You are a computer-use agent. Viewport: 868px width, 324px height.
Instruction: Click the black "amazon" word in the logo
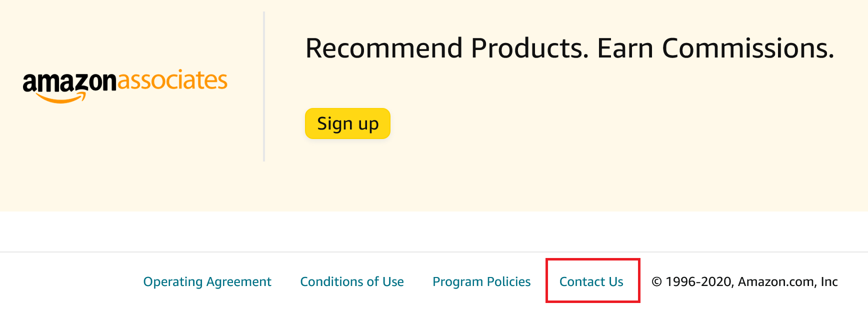[x=69, y=81]
